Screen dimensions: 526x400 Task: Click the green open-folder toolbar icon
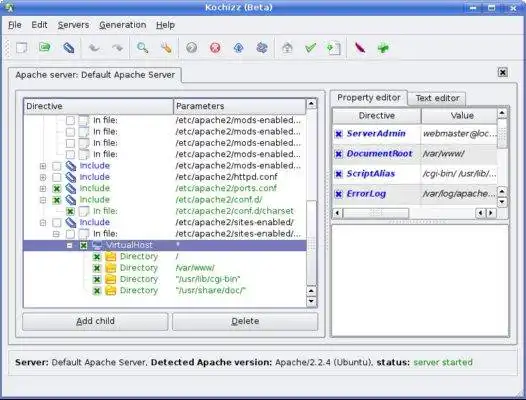click(x=45, y=47)
